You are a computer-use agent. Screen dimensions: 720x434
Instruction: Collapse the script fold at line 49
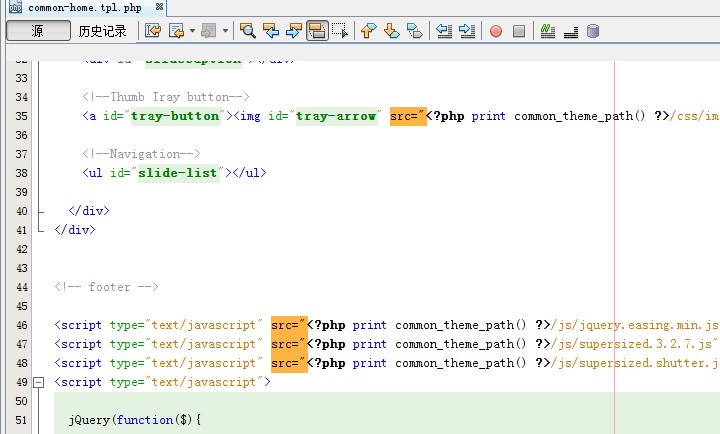[x=39, y=382]
